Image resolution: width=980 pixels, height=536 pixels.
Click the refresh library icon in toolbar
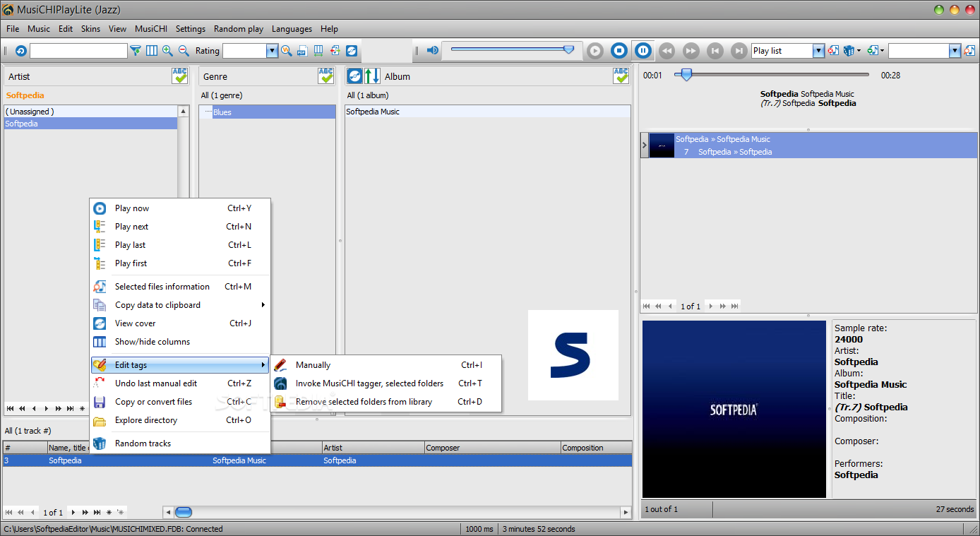tap(20, 51)
